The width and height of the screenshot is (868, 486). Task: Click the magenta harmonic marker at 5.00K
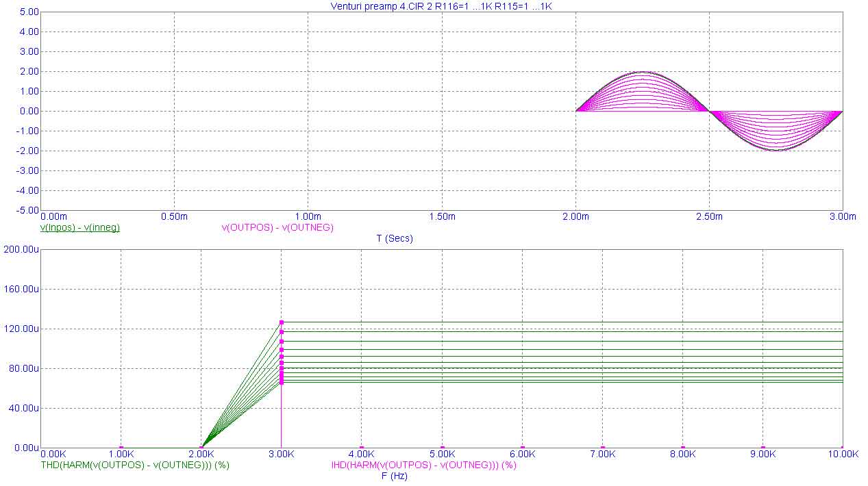[442, 448]
